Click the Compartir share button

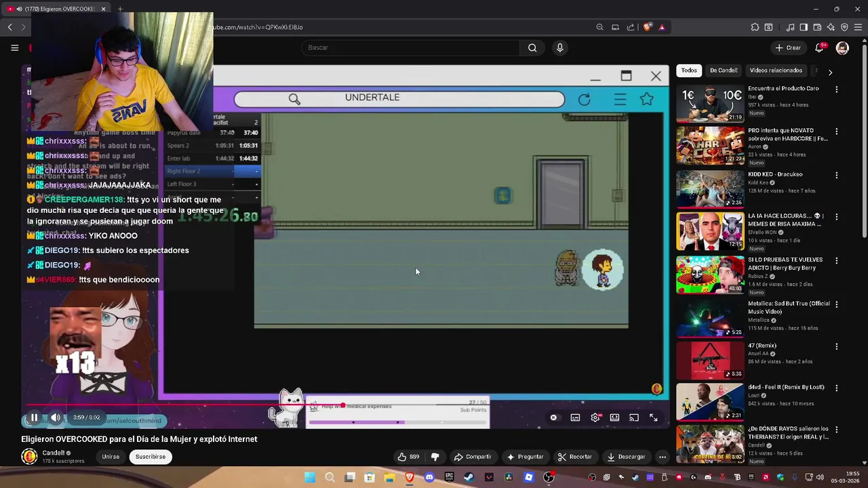(473, 457)
